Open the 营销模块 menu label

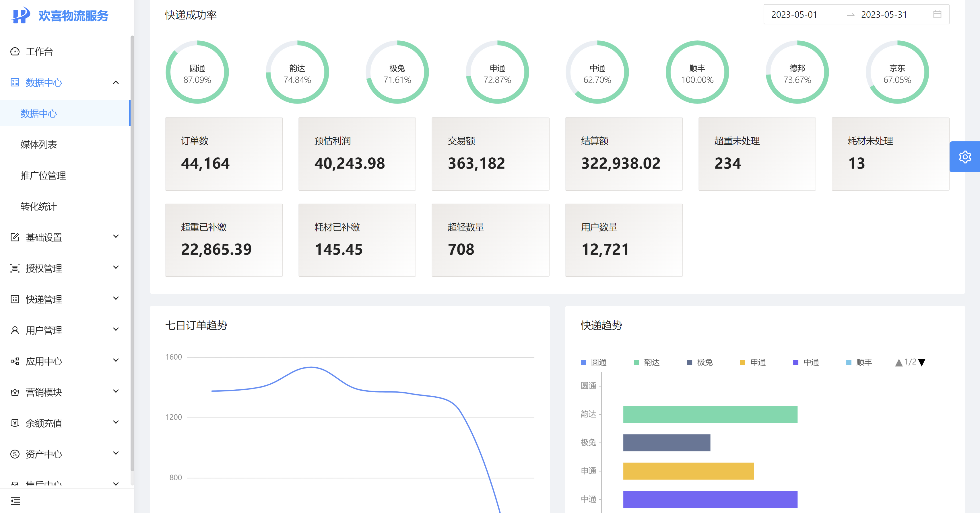pyautogui.click(x=44, y=392)
